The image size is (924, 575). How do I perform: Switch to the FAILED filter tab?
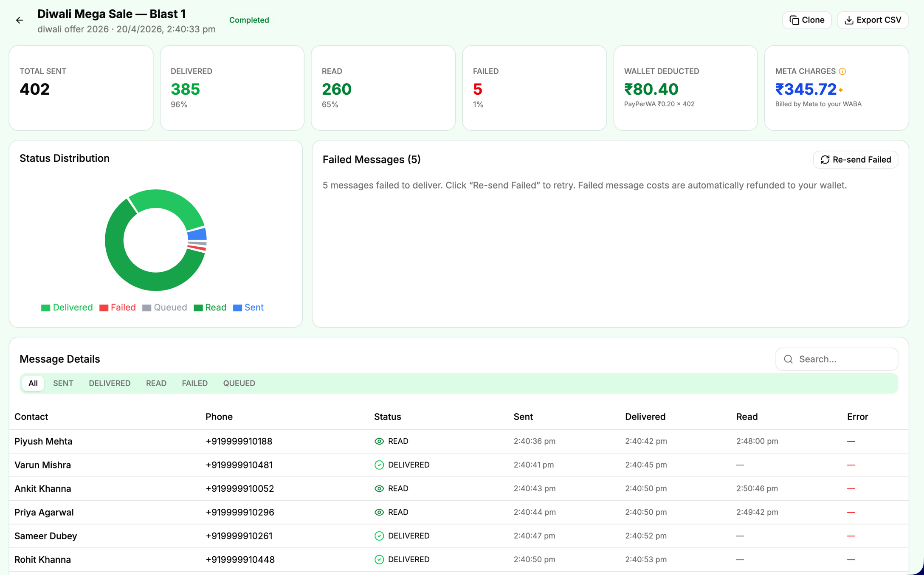pyautogui.click(x=195, y=383)
